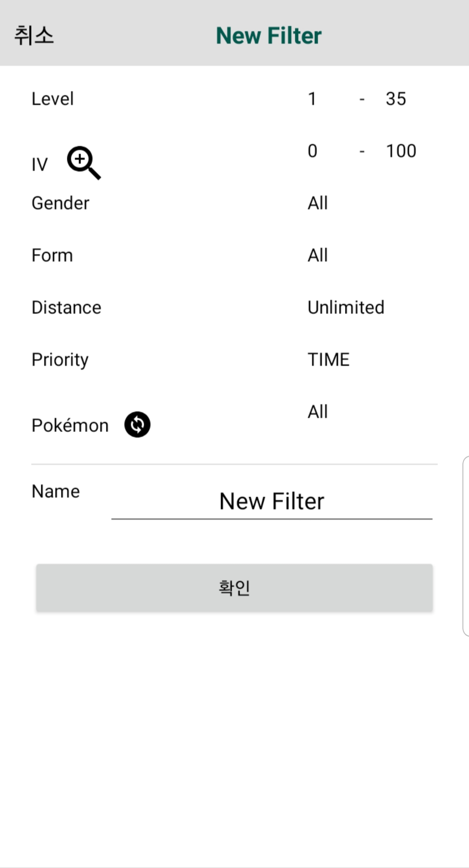
Task: Tap the Gender row label
Action: click(60, 203)
